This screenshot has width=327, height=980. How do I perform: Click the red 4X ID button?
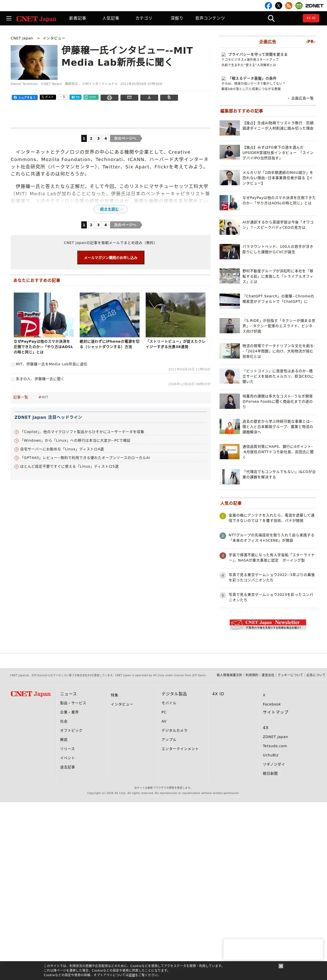tap(311, 18)
